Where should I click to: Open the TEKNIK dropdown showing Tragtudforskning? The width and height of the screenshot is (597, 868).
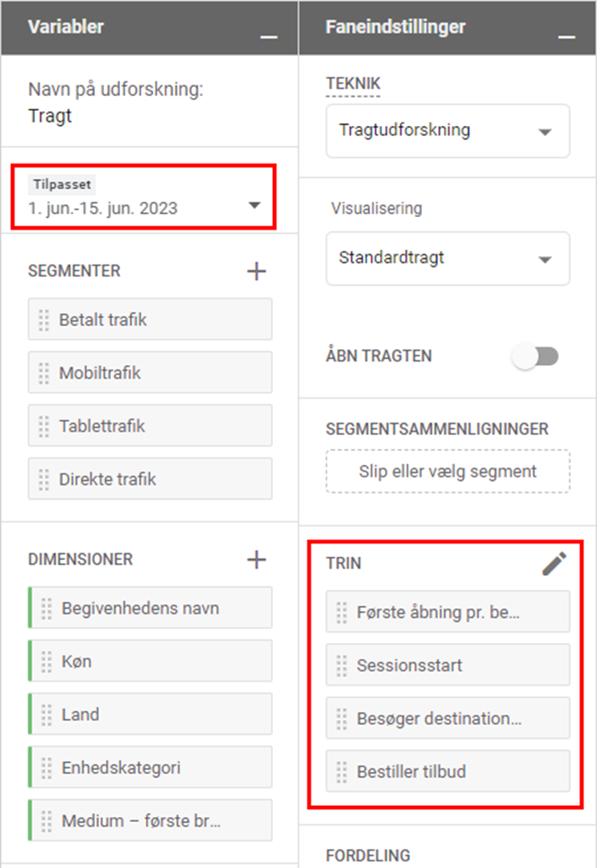[x=447, y=130]
